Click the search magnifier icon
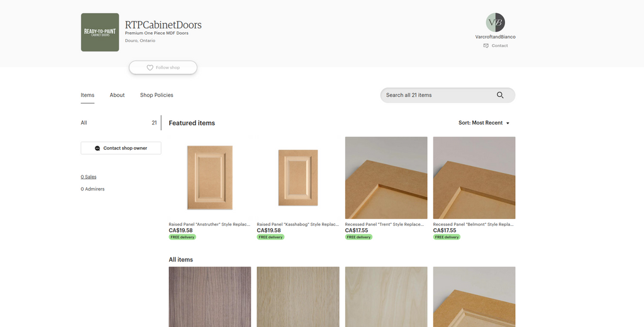This screenshot has width=644, height=327. (x=500, y=96)
